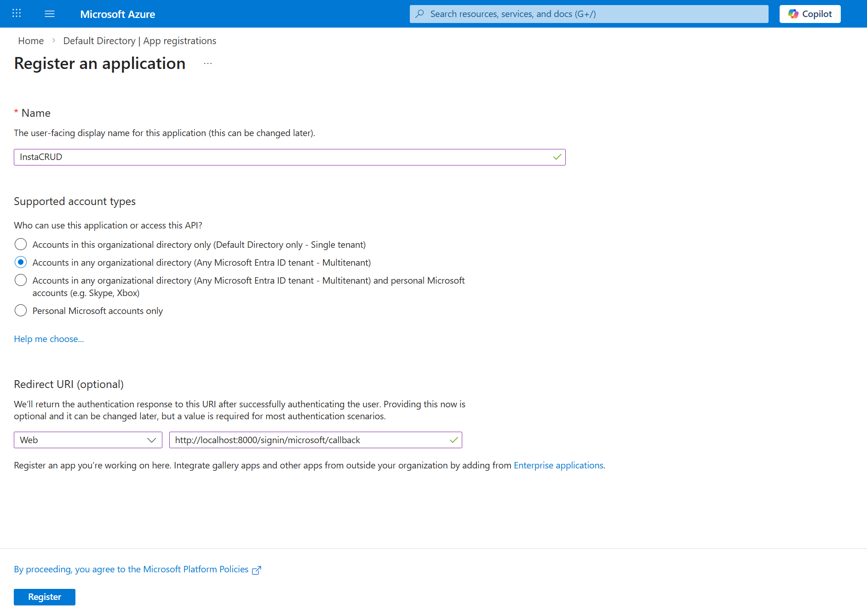Image resolution: width=867 pixels, height=616 pixels.
Task: Open the Azure app launcher grid
Action: pyautogui.click(x=17, y=13)
